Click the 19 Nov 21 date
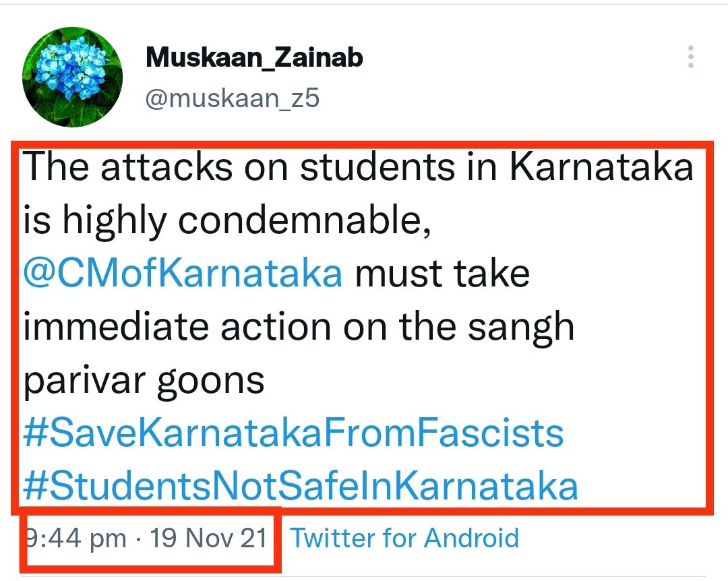 [208, 539]
